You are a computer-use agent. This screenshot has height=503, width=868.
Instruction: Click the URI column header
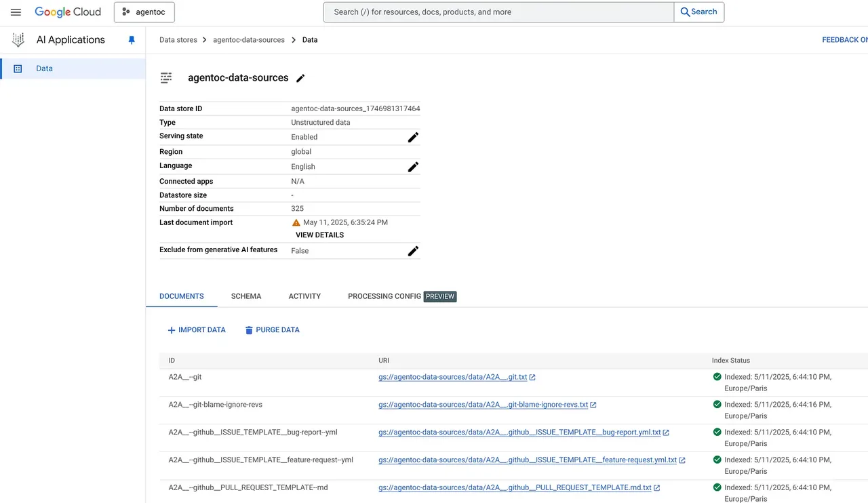[384, 361]
